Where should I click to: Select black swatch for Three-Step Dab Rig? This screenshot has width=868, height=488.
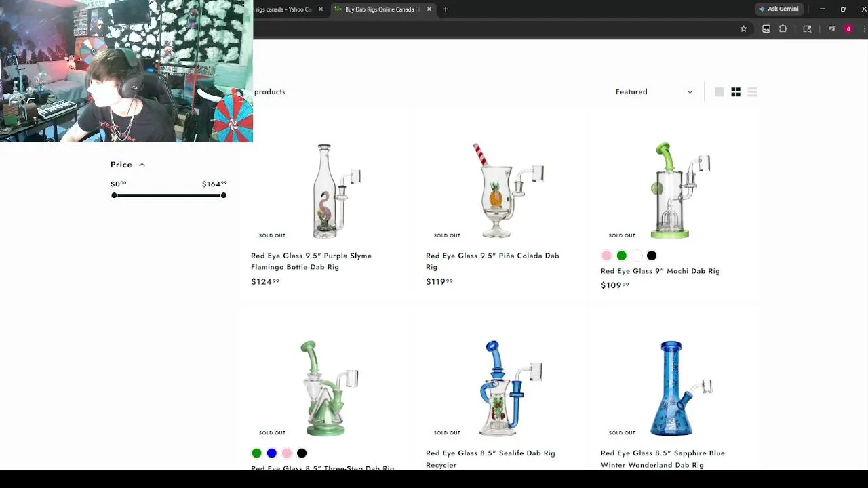point(302,453)
